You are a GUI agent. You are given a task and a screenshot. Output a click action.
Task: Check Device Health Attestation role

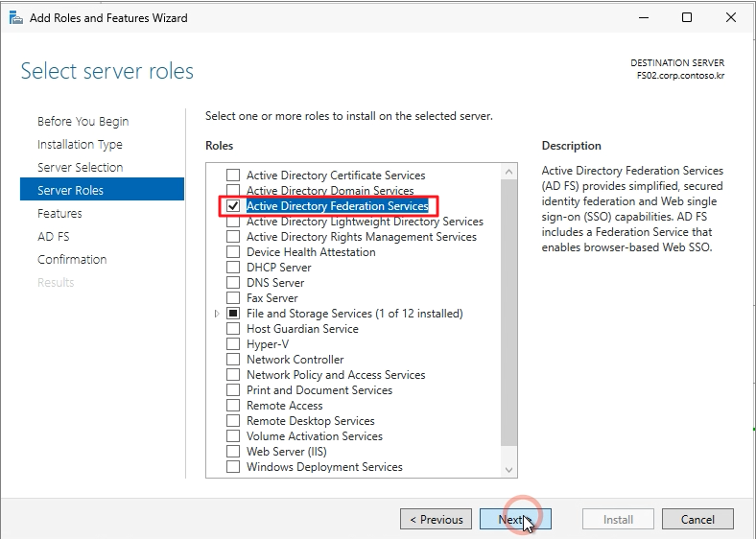click(x=233, y=252)
